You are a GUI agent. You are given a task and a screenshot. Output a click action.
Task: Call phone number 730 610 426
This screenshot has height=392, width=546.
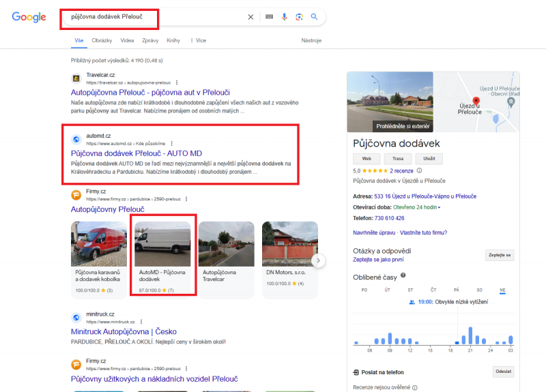point(389,218)
